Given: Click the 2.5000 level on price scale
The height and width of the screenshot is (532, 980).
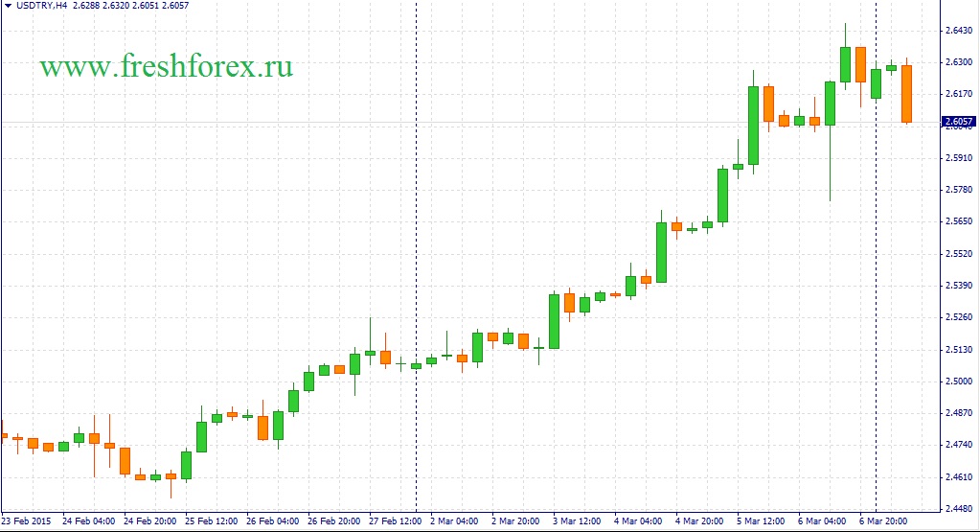Looking at the screenshot, I should coord(958,382).
